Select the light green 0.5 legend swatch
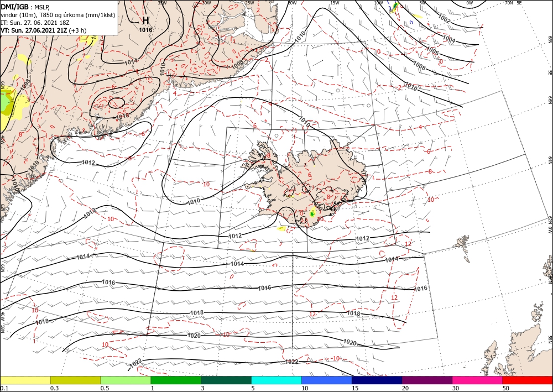This screenshot has width=553, height=392. [126, 380]
